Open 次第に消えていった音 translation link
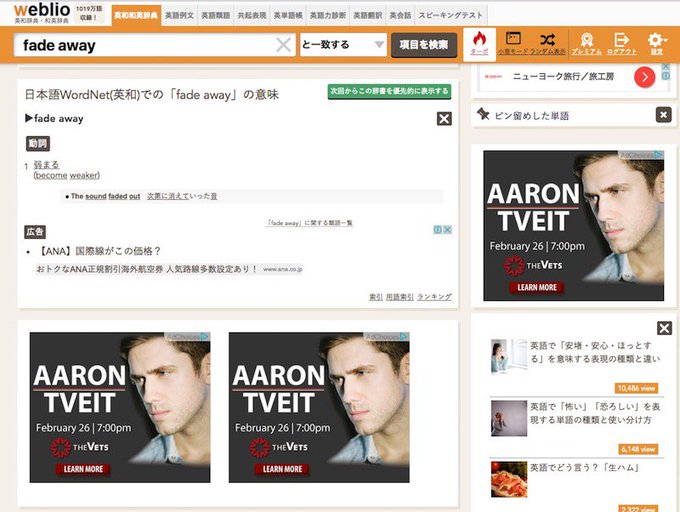Viewport: 680px width, 512px height. pyautogui.click(x=182, y=196)
